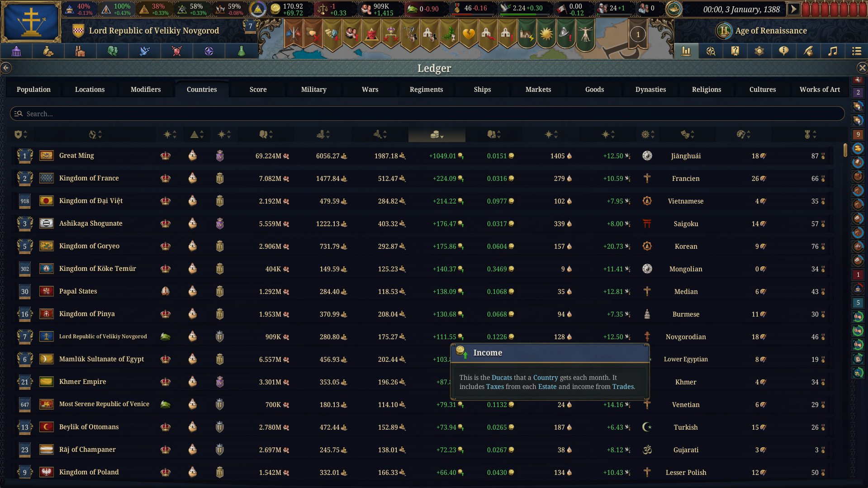Open the Dynasties ledger tab
Viewport: 868px width, 488px height.
click(650, 89)
